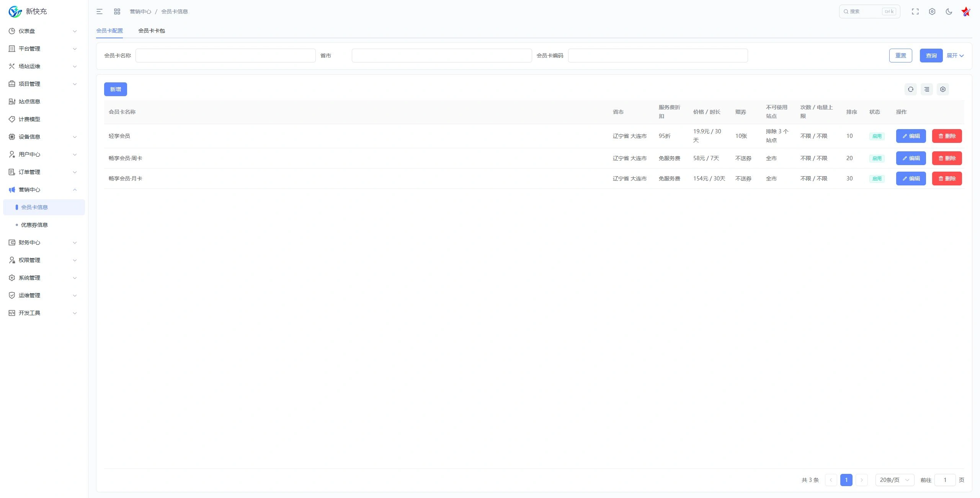Switch to the 会员卡卡包 tab
Viewport: 980px width, 498px height.
(152, 31)
